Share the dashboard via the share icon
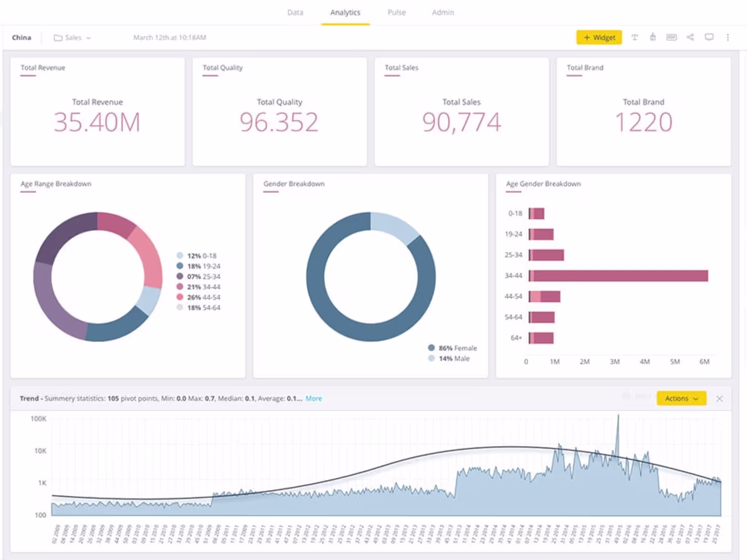747x560 pixels. click(x=690, y=37)
